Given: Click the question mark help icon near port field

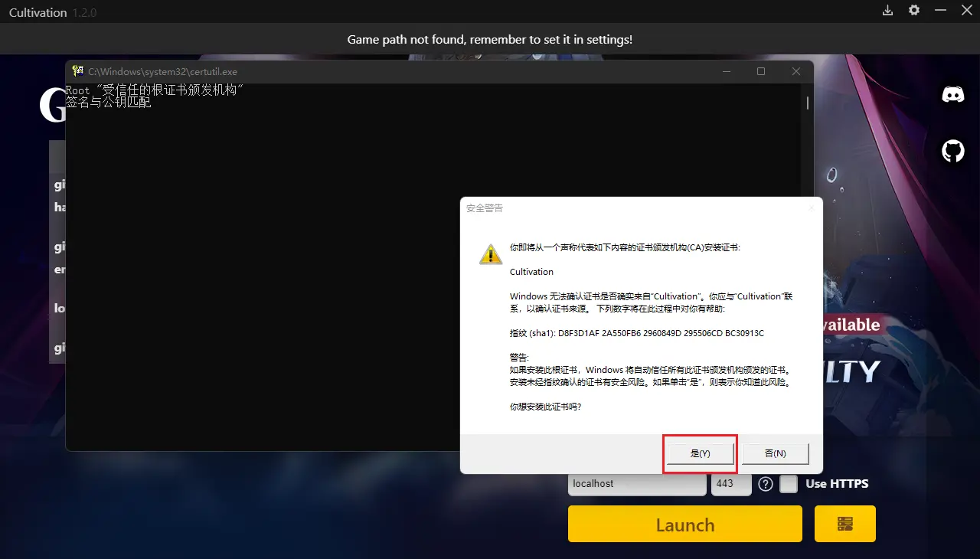Looking at the screenshot, I should pos(765,483).
